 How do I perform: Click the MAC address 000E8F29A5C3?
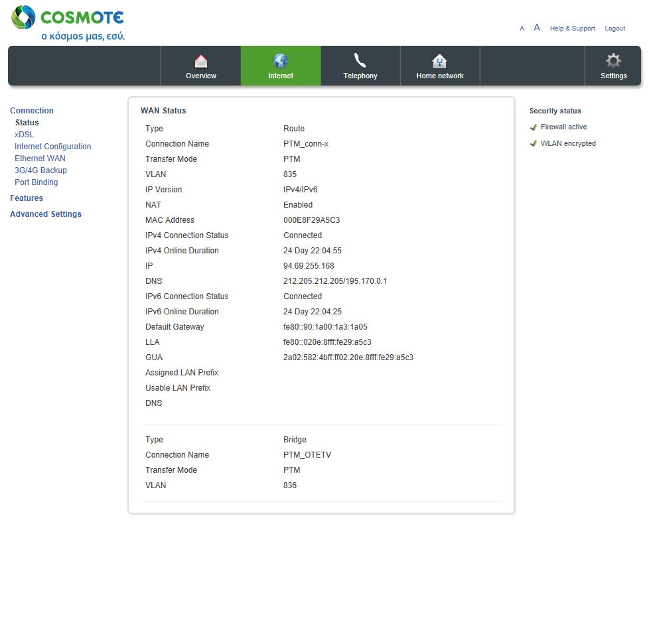click(311, 220)
